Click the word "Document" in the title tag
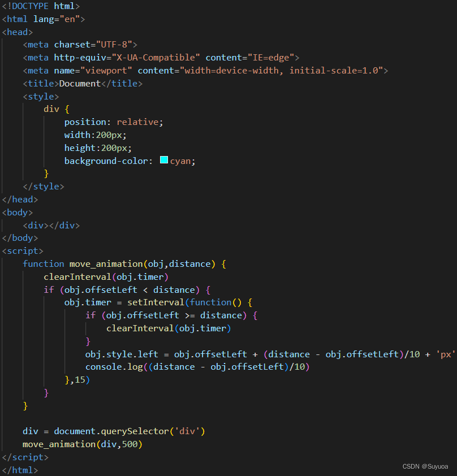The width and height of the screenshot is (457, 476). pyautogui.click(x=80, y=84)
